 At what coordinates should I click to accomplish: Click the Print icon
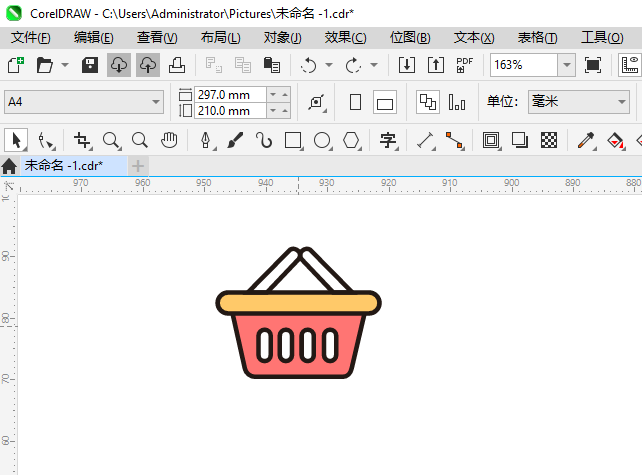[177, 65]
